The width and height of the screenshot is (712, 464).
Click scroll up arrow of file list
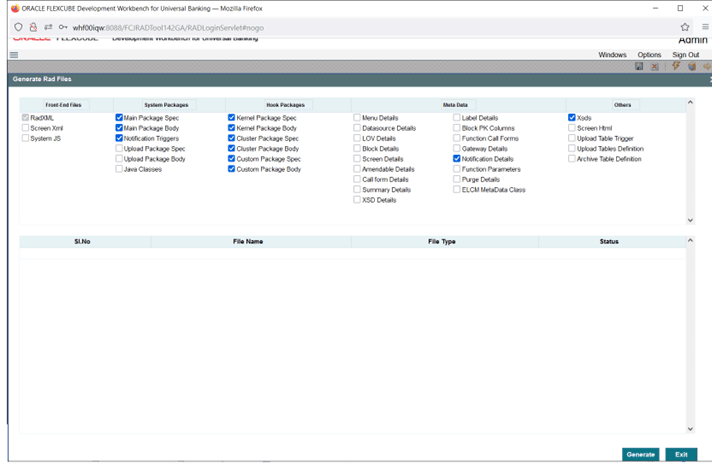point(690,240)
